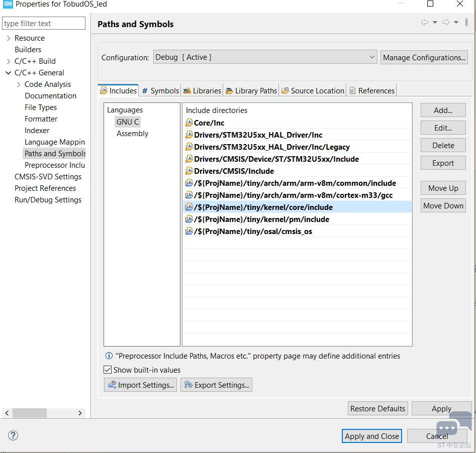
Task: Switch to the Symbols tab
Action: tap(160, 90)
